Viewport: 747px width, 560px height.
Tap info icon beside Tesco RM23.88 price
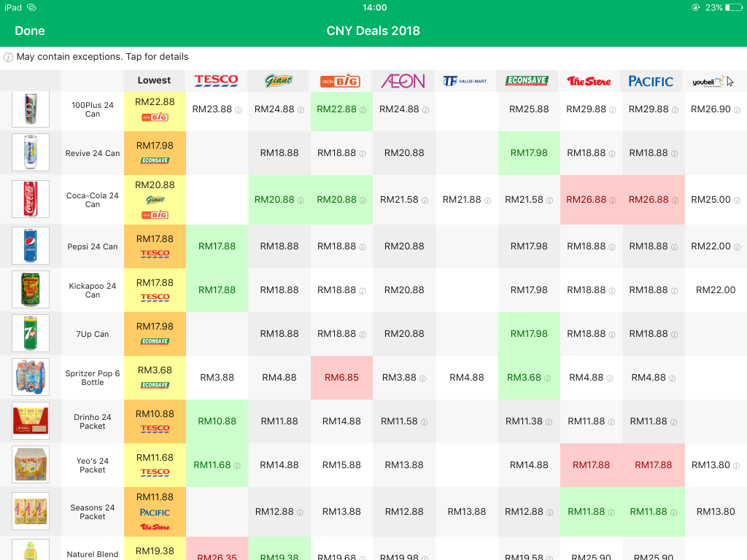point(238,110)
